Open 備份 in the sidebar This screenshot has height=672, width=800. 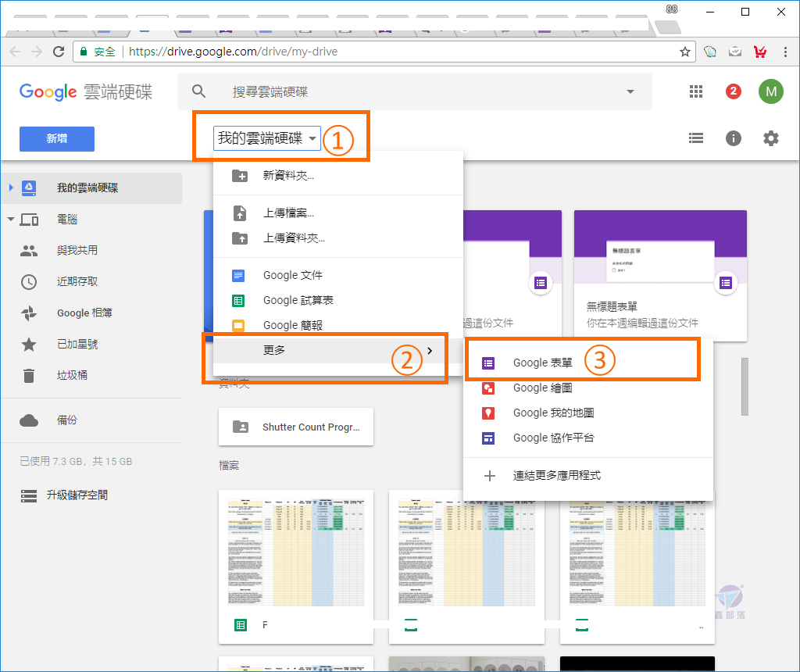[x=91, y=420]
